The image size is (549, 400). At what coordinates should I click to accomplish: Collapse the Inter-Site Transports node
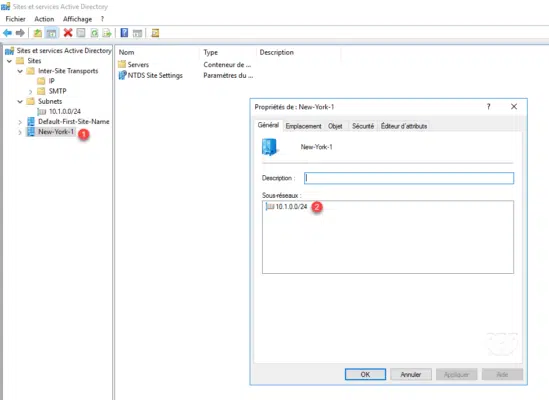(20, 71)
